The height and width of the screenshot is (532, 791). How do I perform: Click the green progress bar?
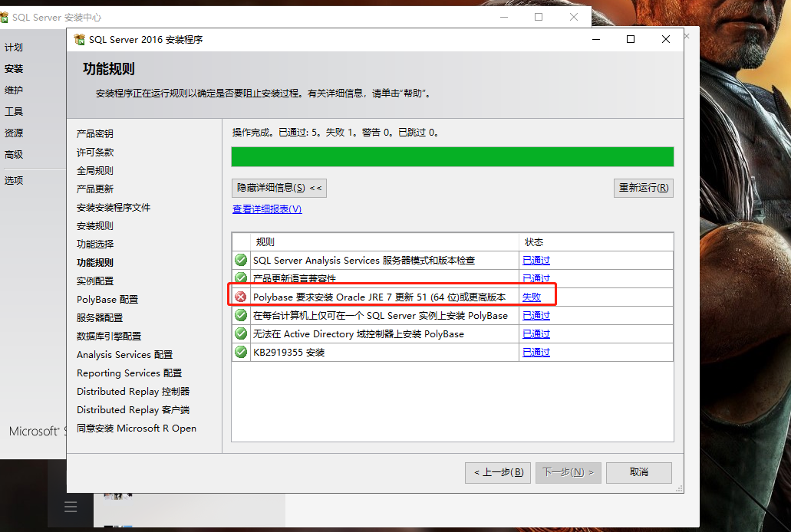453,157
